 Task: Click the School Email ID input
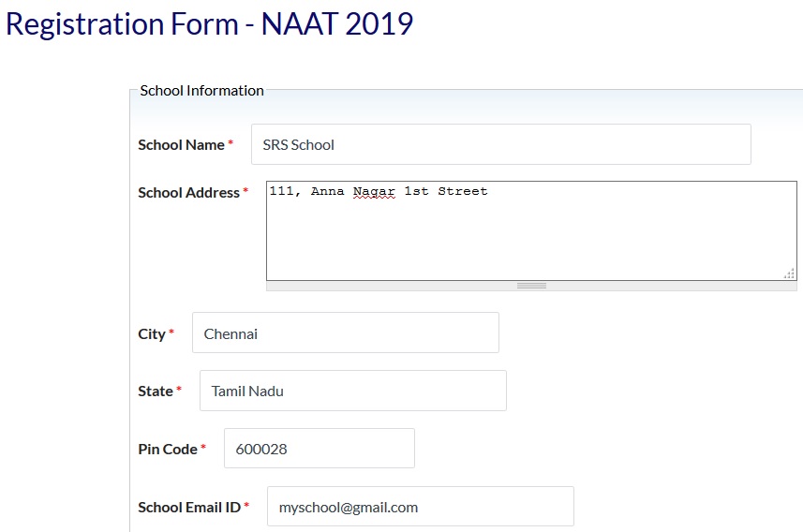click(420, 507)
